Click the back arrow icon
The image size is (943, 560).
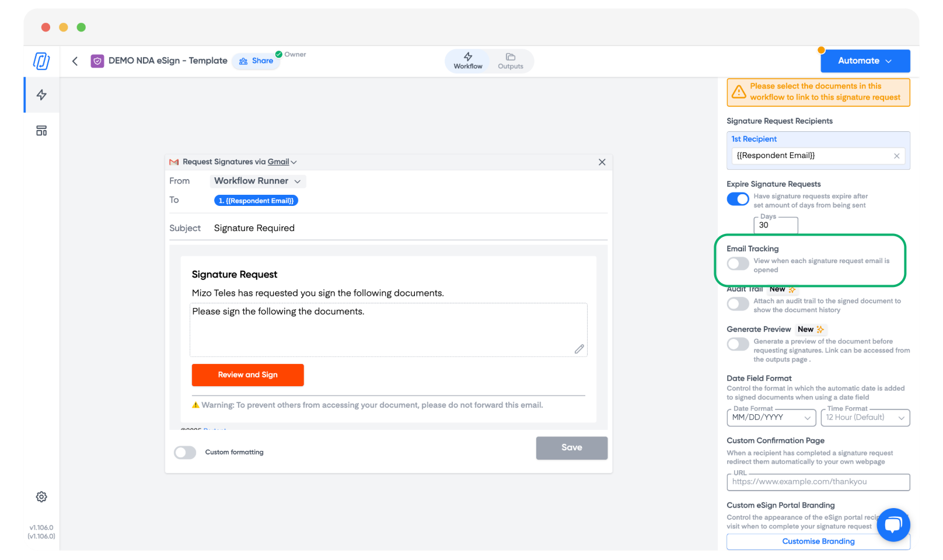click(x=75, y=61)
